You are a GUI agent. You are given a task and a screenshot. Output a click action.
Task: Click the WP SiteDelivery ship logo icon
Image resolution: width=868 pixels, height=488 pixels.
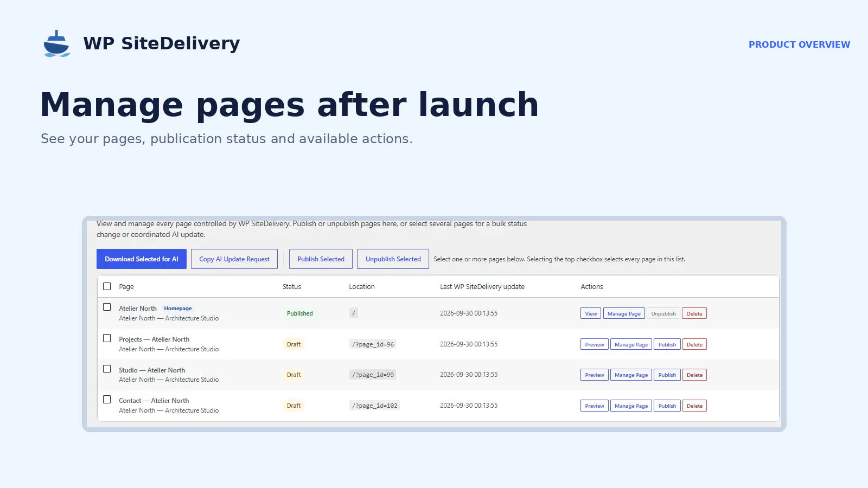(56, 43)
